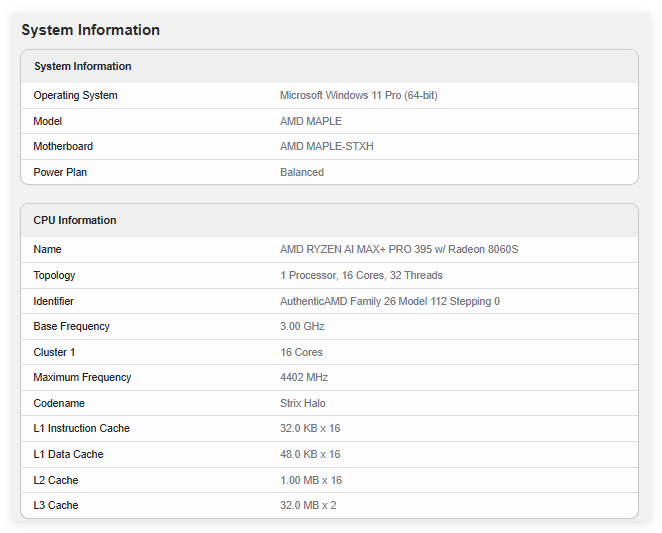662x533 pixels.
Task: Click the 48.0 KB x 16 value
Action: [x=310, y=454]
